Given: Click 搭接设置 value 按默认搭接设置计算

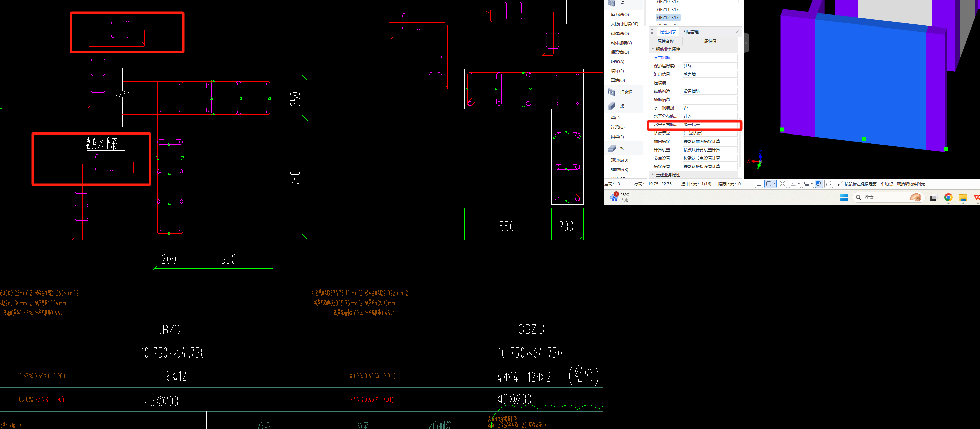Looking at the screenshot, I should pos(710,166).
